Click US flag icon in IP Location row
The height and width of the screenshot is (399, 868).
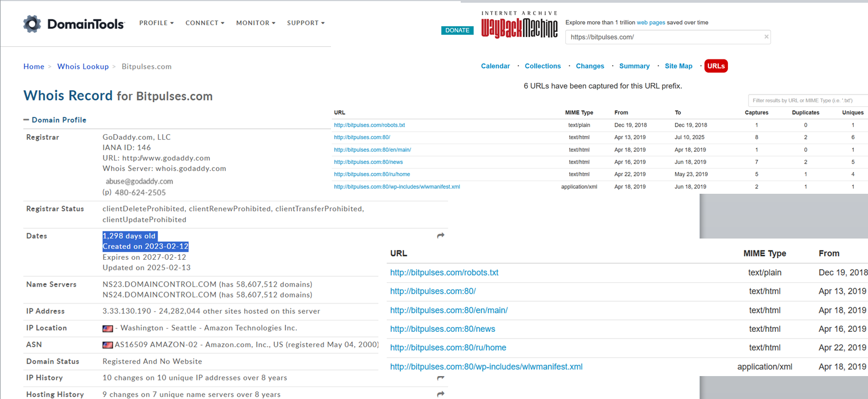[x=108, y=329]
